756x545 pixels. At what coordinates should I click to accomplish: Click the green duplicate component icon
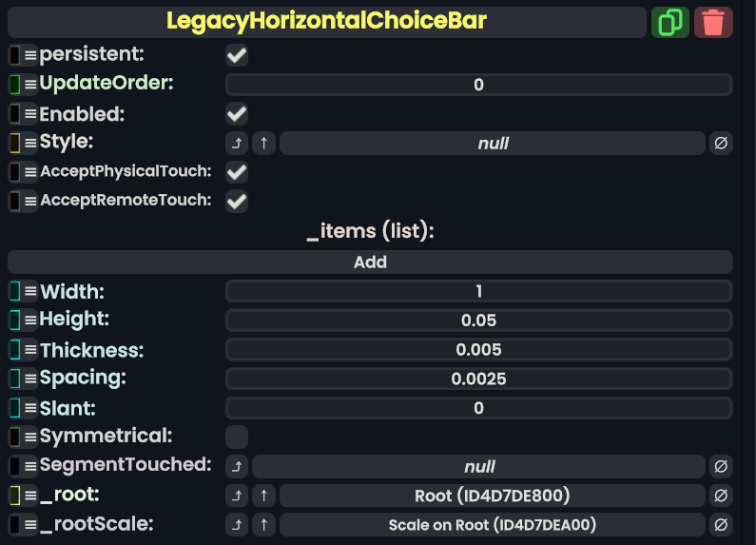tap(670, 22)
